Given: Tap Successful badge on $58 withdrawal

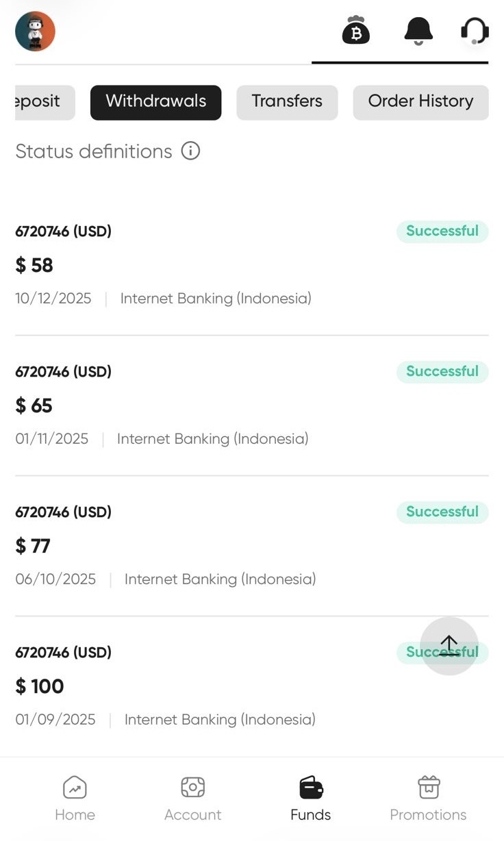Looking at the screenshot, I should coord(442,231).
